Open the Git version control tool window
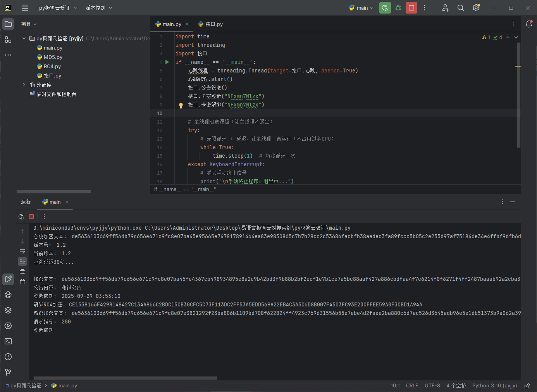 (8, 372)
